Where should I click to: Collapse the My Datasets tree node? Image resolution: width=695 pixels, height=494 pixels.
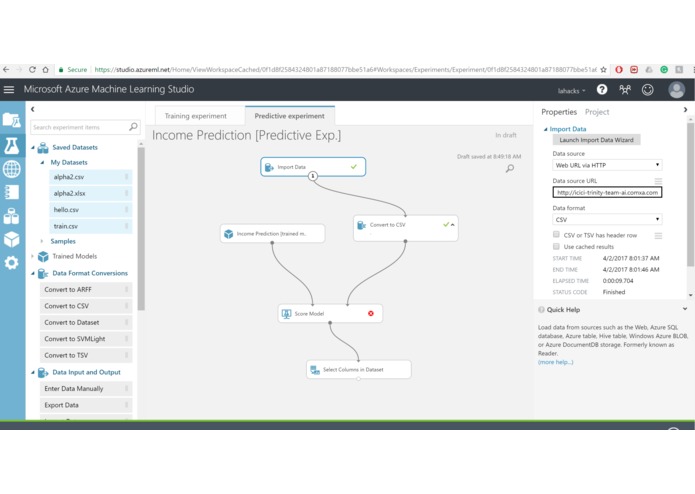pos(42,163)
